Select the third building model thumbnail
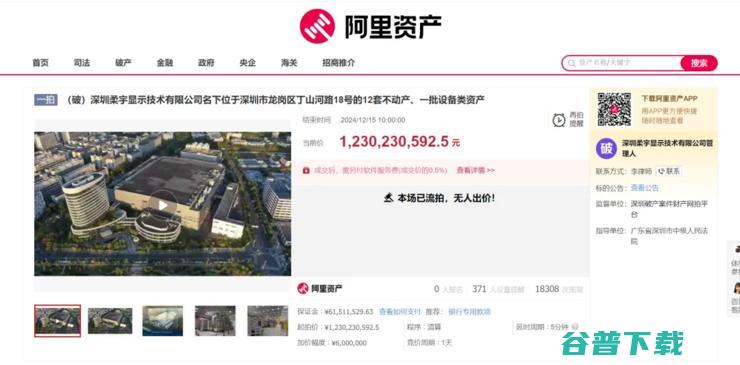 coord(163,321)
